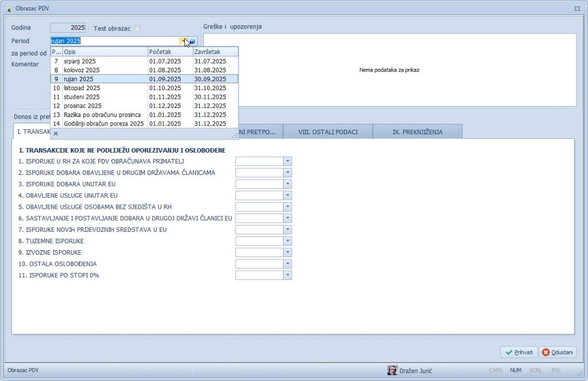This screenshot has width=588, height=381.
Task: Click the Odustani cancel button
Action: [558, 352]
